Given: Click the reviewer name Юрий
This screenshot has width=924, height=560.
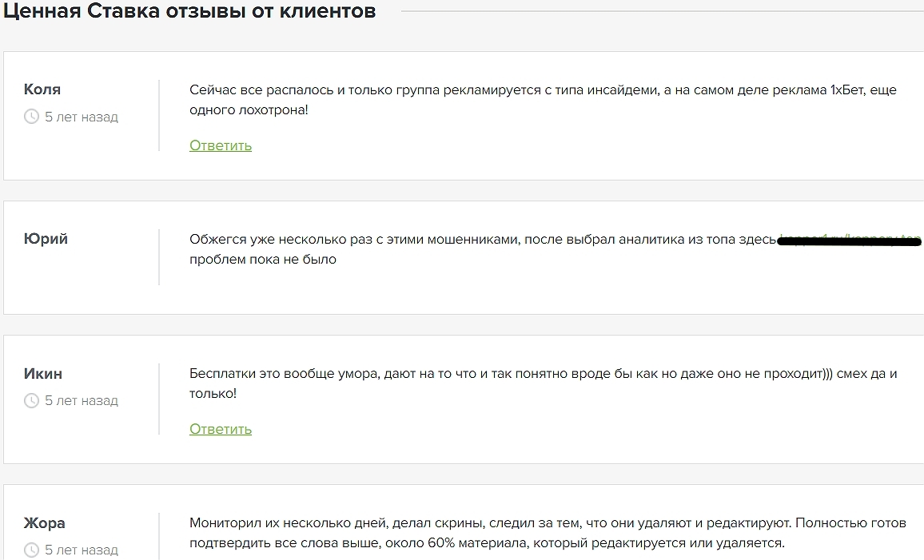Looking at the screenshot, I should click(x=46, y=239).
